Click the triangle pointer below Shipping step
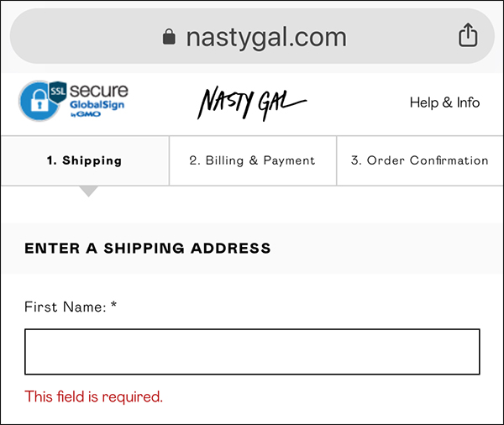 pos(88,192)
